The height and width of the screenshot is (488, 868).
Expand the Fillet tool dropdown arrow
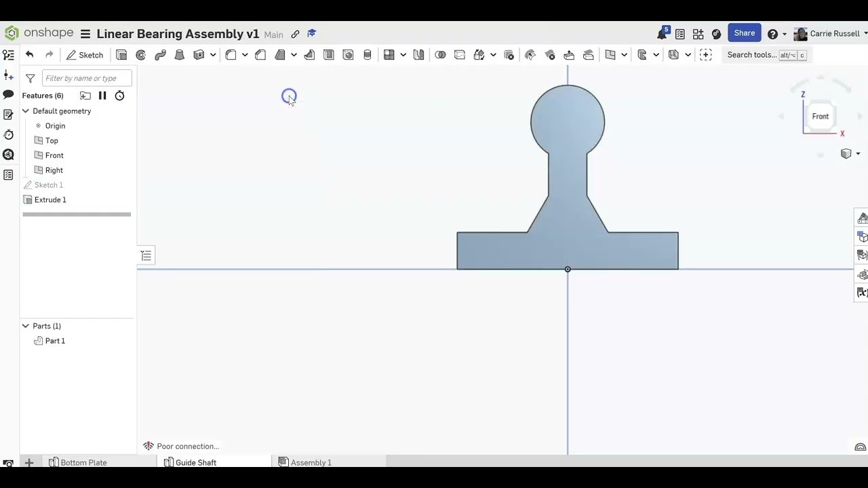[x=245, y=55]
